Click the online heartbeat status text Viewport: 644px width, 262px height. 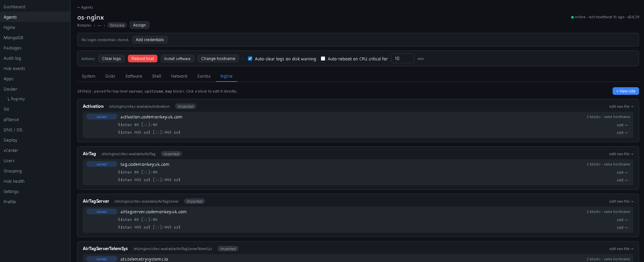(x=605, y=17)
